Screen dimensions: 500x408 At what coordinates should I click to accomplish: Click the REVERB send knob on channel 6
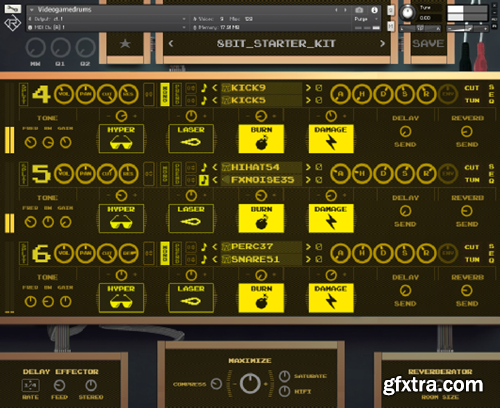tap(467, 291)
